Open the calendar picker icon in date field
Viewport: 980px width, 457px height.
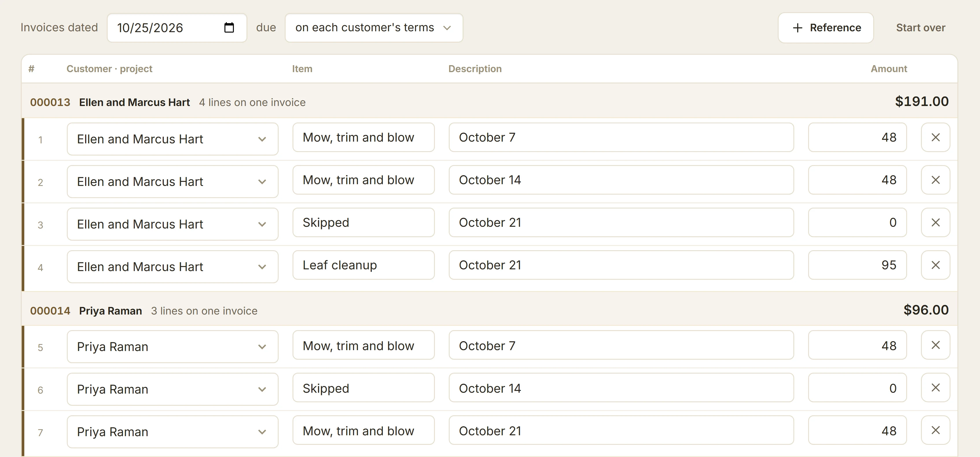click(x=229, y=28)
